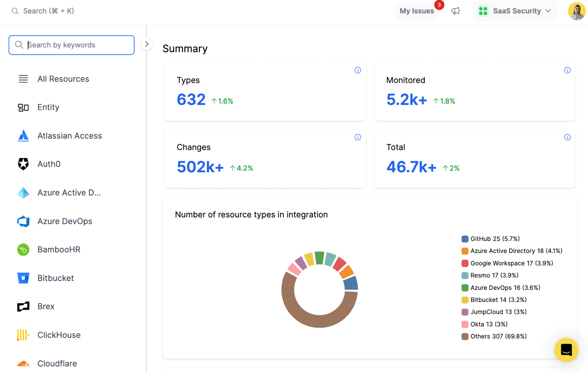Click the JumpCloud 13 (3%) legend label

pyautogui.click(x=499, y=312)
